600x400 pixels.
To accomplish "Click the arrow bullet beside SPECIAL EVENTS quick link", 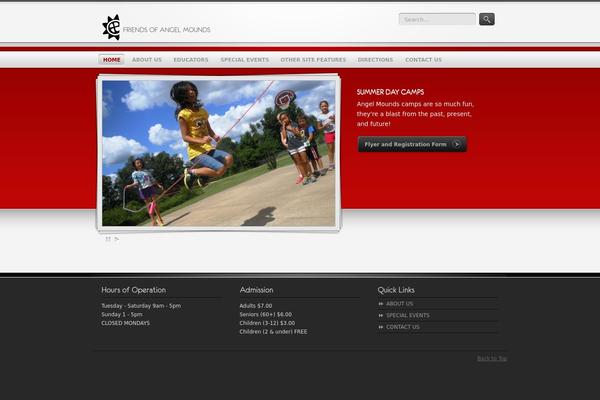I will tap(381, 315).
